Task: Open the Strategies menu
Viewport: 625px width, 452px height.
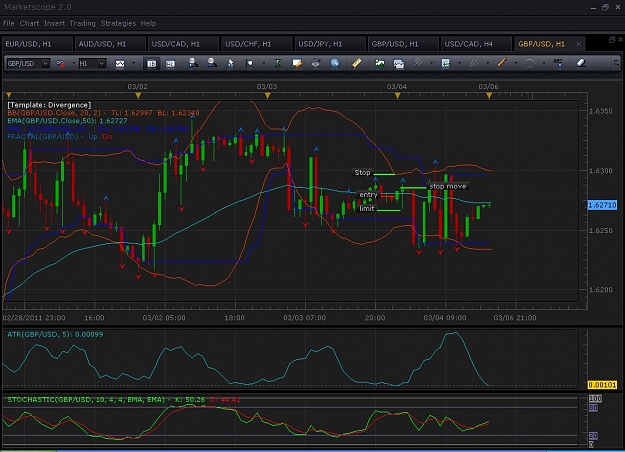Action: coord(118,23)
